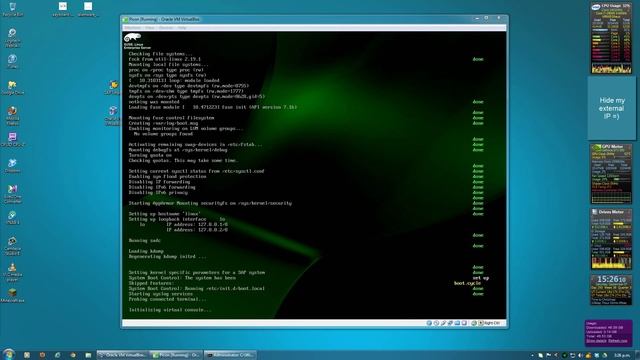Open View menu in VirtualBox window
640x360 pixels.
pos(150,28)
